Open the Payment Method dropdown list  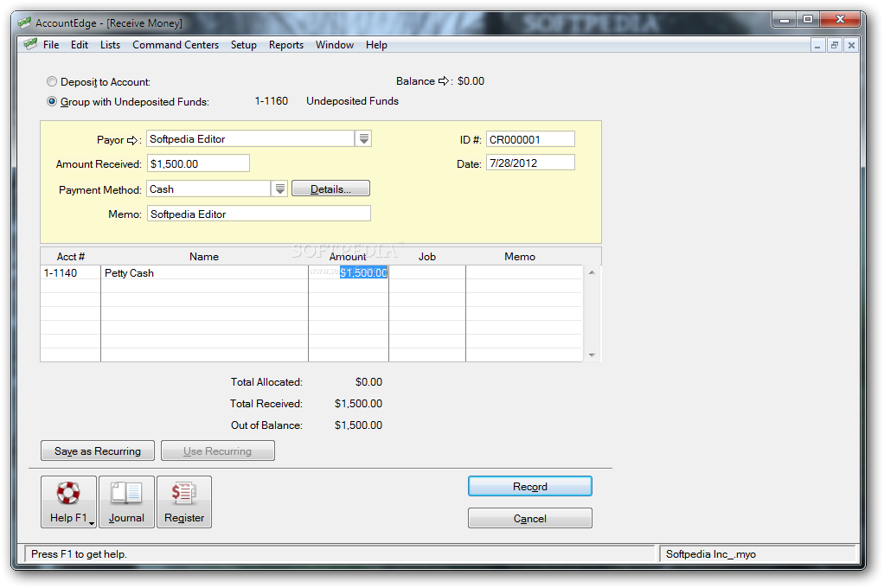click(x=279, y=189)
